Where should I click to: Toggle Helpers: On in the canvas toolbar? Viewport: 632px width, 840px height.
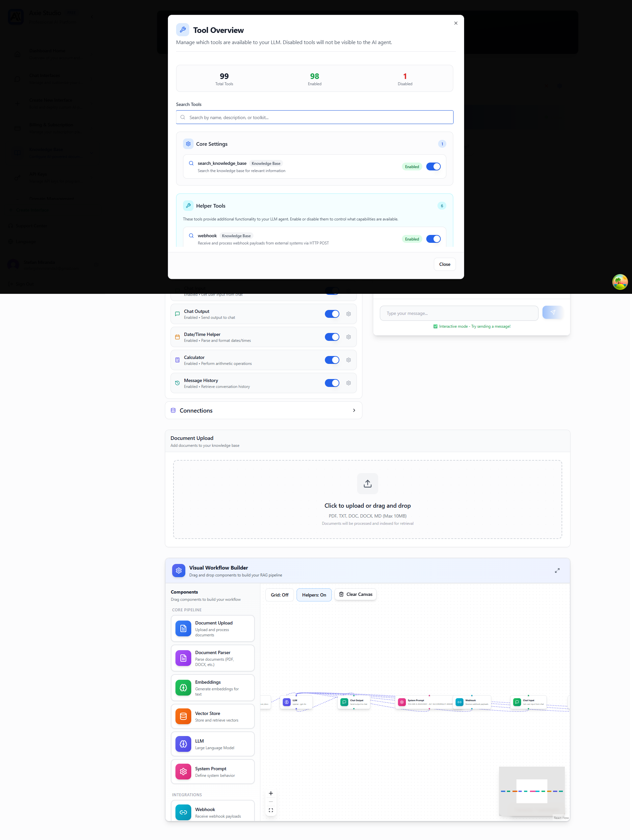314,595
